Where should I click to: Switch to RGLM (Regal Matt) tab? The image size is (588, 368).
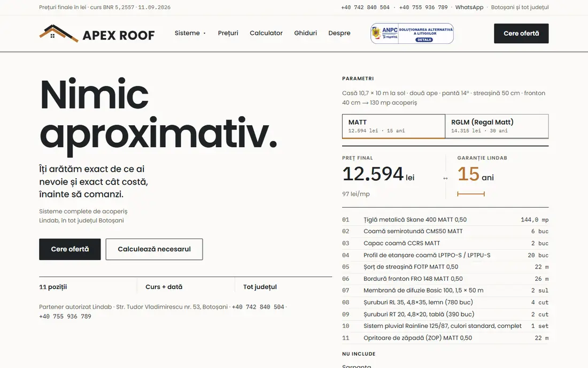click(497, 126)
